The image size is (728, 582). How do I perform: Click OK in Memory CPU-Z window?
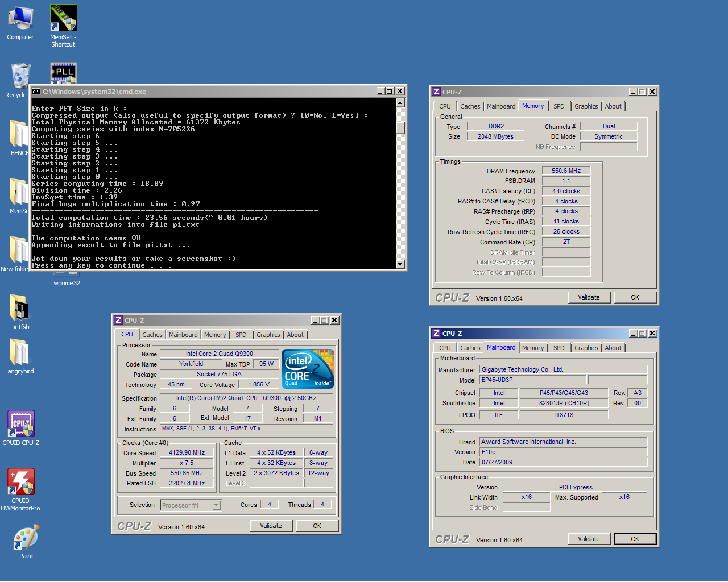(x=635, y=297)
